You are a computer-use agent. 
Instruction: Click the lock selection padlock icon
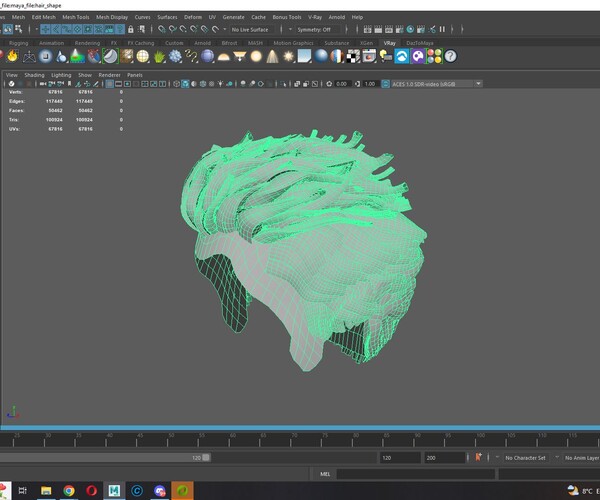[x=130, y=29]
